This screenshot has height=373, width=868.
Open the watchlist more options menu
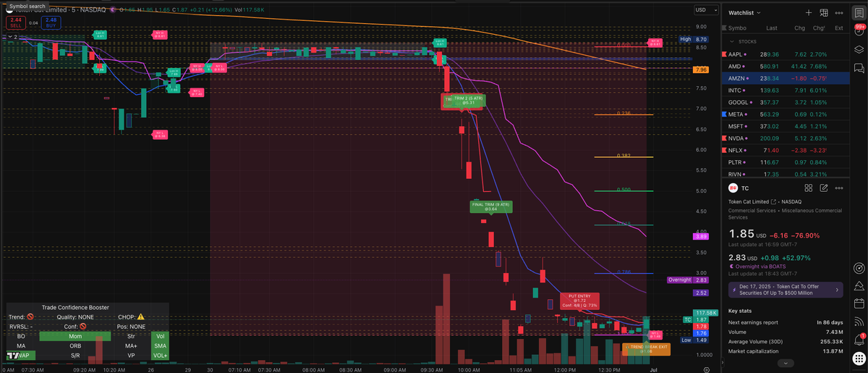point(838,12)
